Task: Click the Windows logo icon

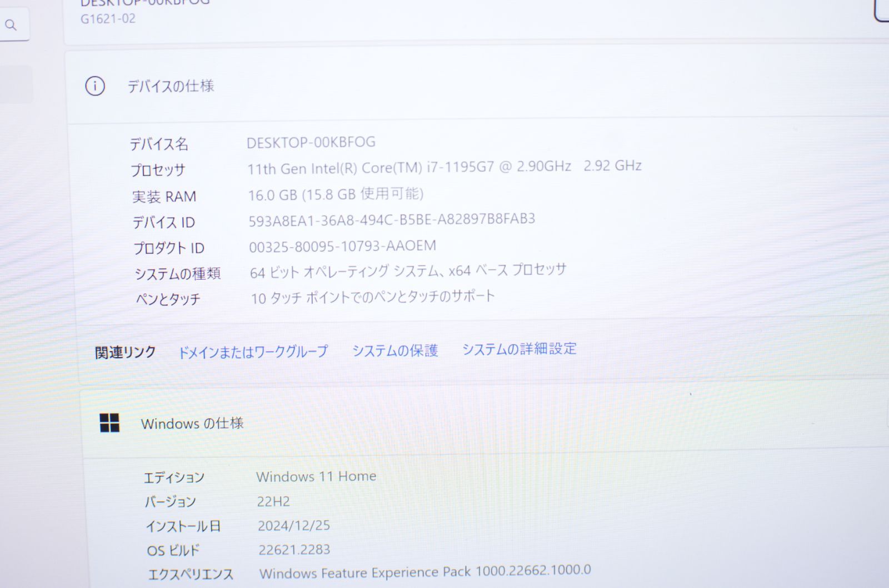Action: pyautogui.click(x=109, y=423)
